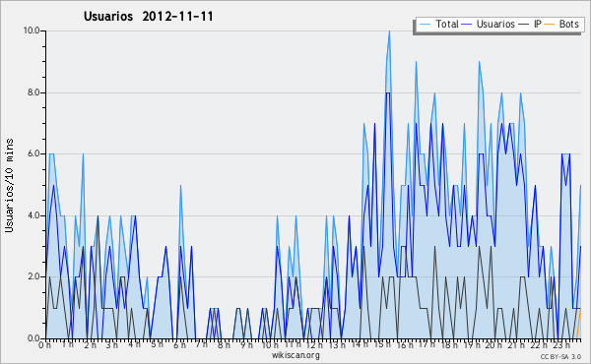The width and height of the screenshot is (591, 364).
Task: Click the '5 h' x-axis label
Action: point(157,344)
